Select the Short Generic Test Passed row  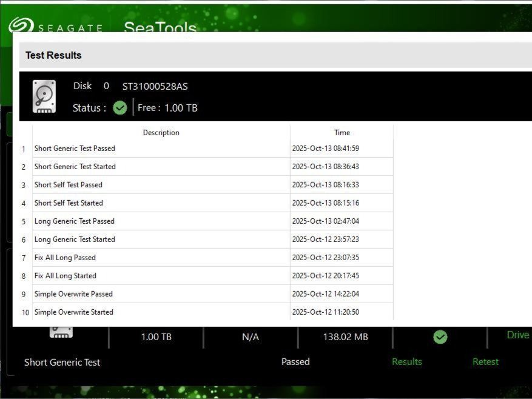click(x=75, y=149)
